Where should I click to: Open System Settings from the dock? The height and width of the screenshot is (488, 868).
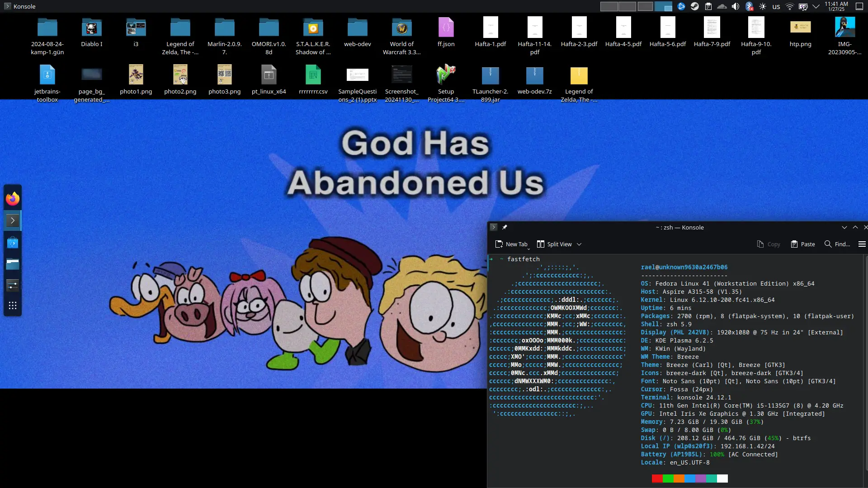point(13,285)
